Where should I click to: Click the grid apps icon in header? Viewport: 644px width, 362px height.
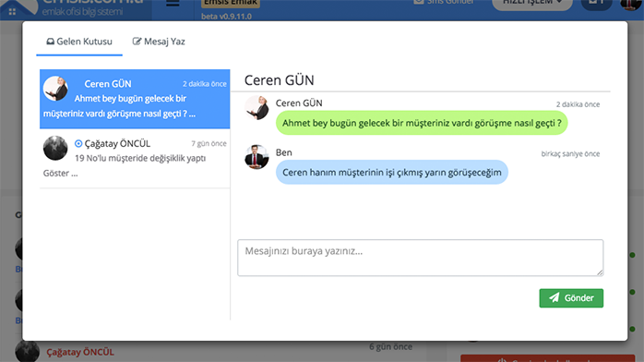click(x=12, y=12)
